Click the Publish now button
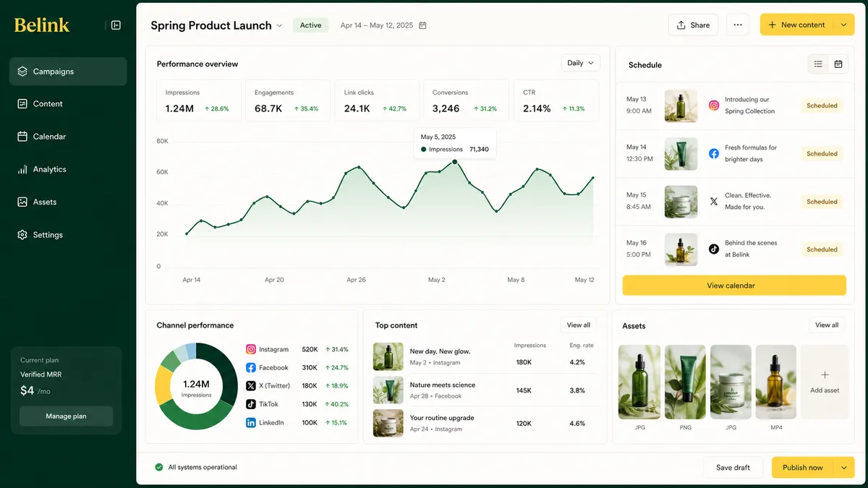 (803, 468)
